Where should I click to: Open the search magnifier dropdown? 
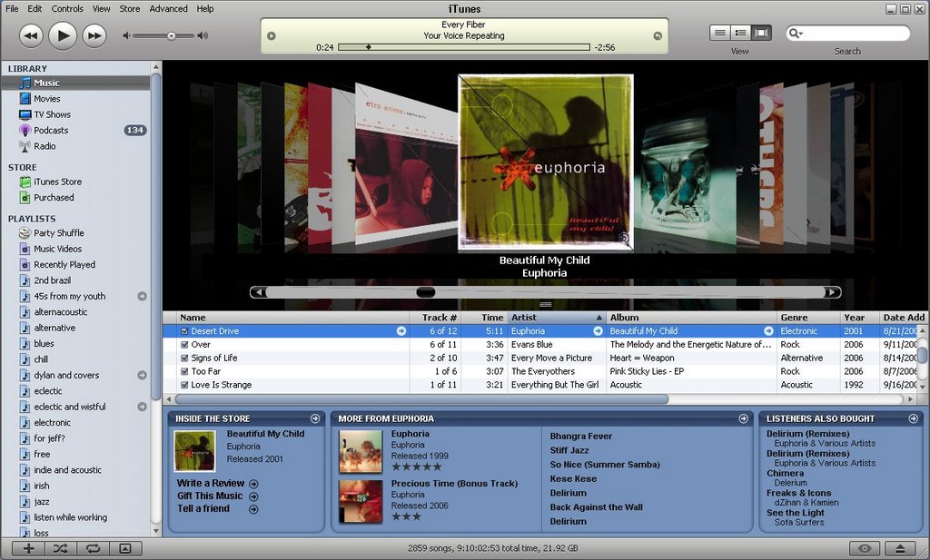coord(796,34)
